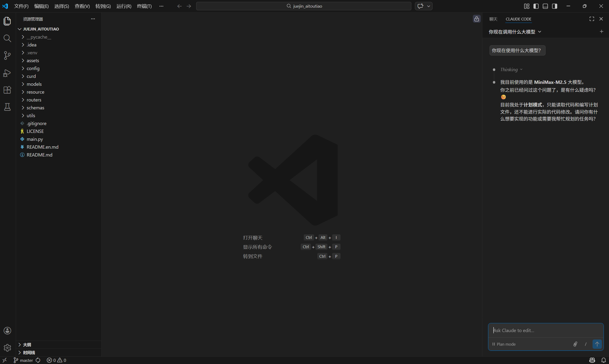
Task: Open the Manage settings gear
Action: point(7,348)
